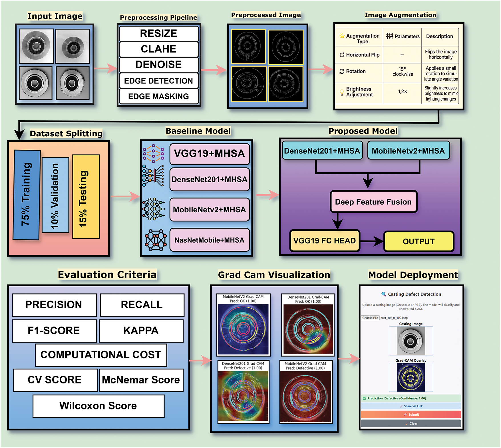The width and height of the screenshot is (501, 448).
Task: Click the Share via Link button
Action: 411,406
